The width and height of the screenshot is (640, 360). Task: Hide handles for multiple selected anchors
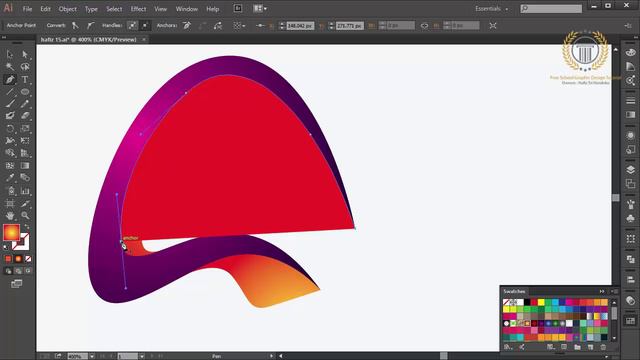pyautogui.click(x=145, y=25)
